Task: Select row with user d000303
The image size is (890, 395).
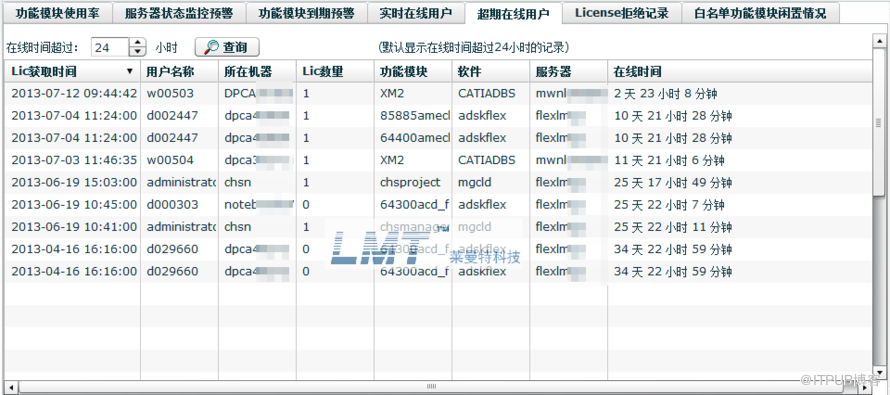Action: coord(438,205)
